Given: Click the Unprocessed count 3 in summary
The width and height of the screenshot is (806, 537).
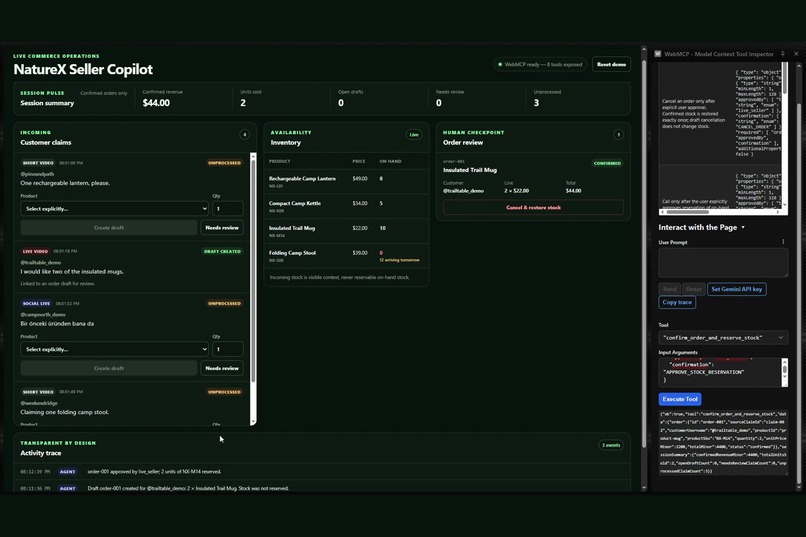Looking at the screenshot, I should click(x=536, y=103).
